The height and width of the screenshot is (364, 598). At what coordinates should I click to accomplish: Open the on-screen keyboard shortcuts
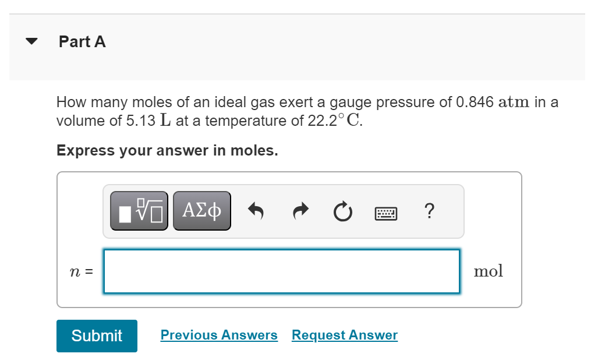pos(385,212)
